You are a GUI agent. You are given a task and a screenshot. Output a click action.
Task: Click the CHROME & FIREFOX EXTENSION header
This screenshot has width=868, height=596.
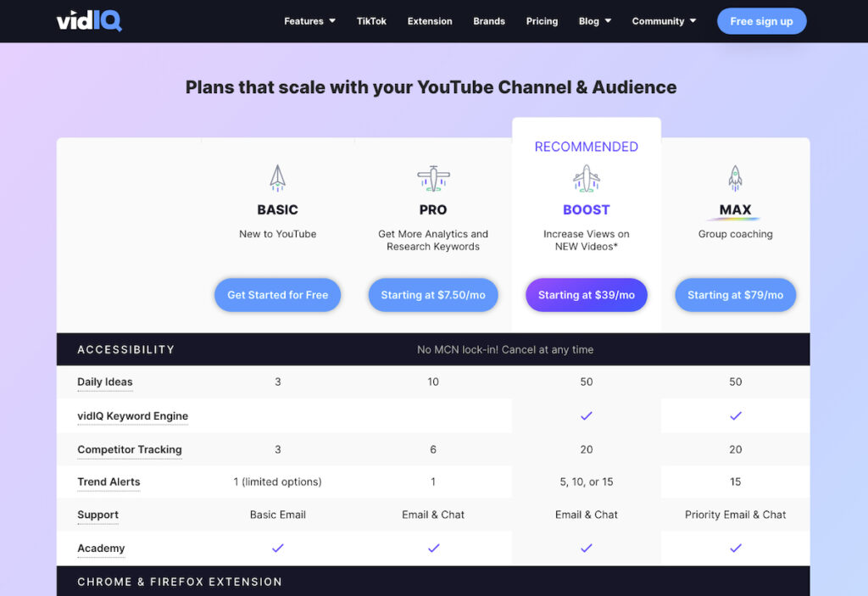(180, 582)
